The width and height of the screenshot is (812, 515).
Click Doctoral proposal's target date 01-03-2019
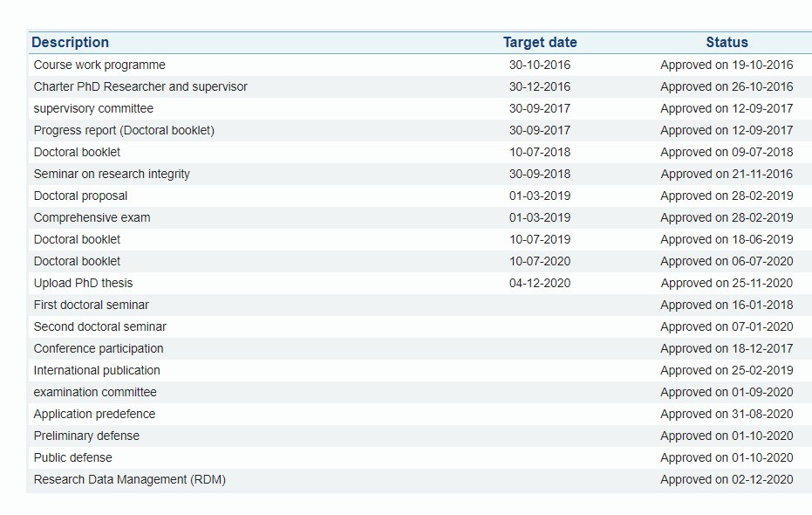[x=540, y=196]
